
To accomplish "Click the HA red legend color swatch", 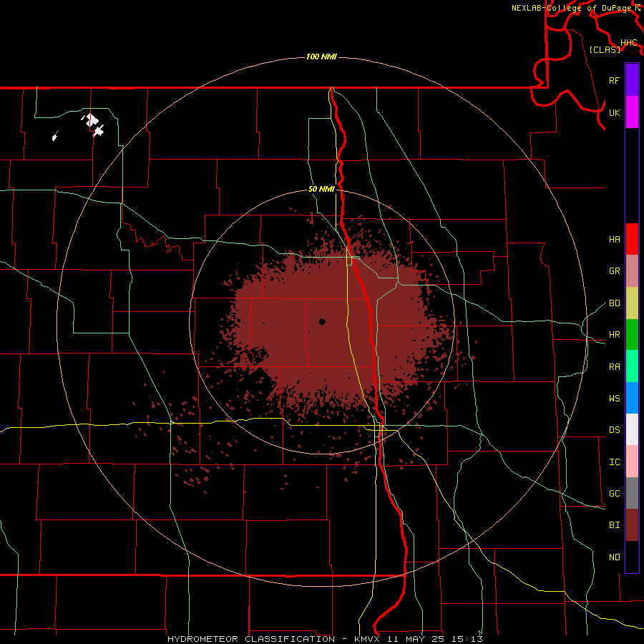I will click(632, 239).
